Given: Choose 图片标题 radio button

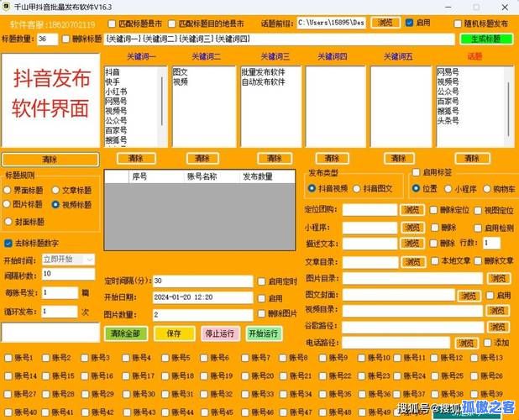Looking at the screenshot, I should 7,204.
